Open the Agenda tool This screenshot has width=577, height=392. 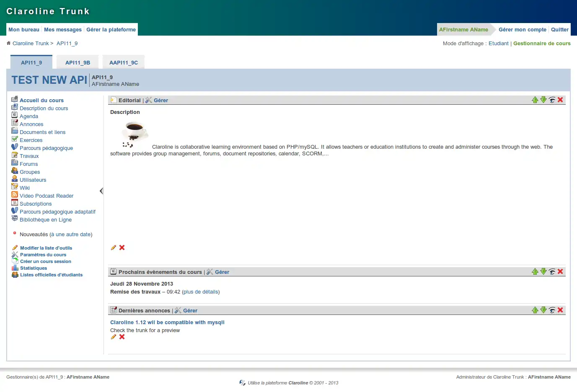point(28,116)
